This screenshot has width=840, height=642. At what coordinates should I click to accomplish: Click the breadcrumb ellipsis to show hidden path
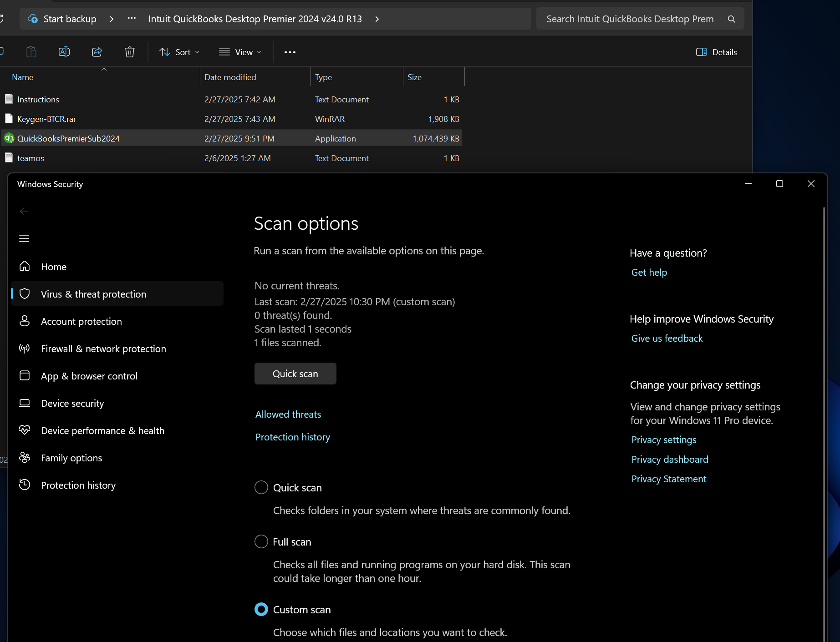132,19
